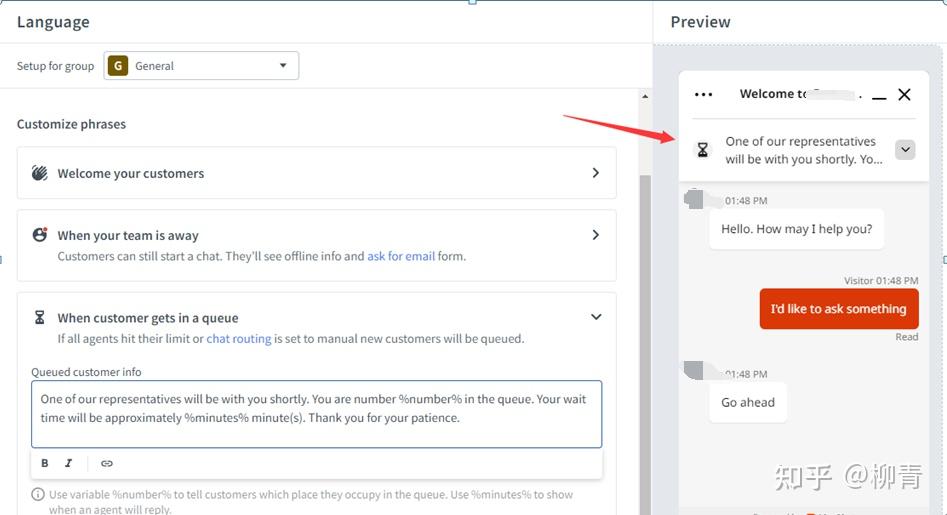Collapse the When customer gets in a queue section

(596, 317)
